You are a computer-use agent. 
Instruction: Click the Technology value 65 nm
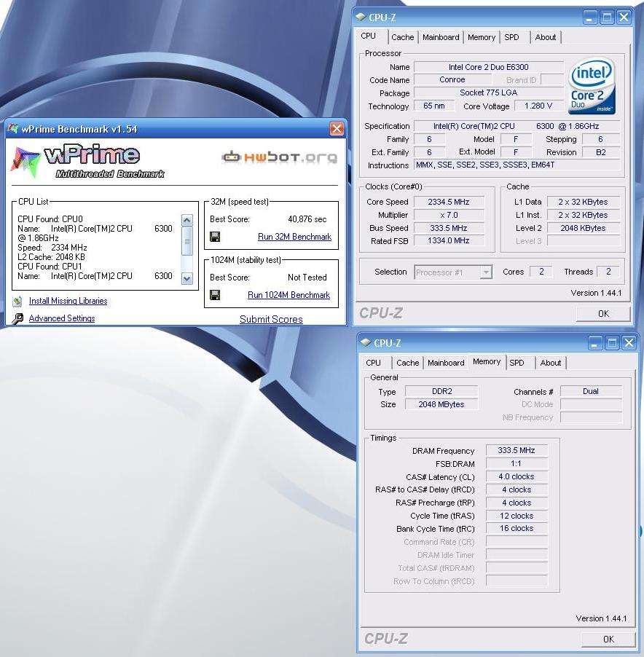434,106
